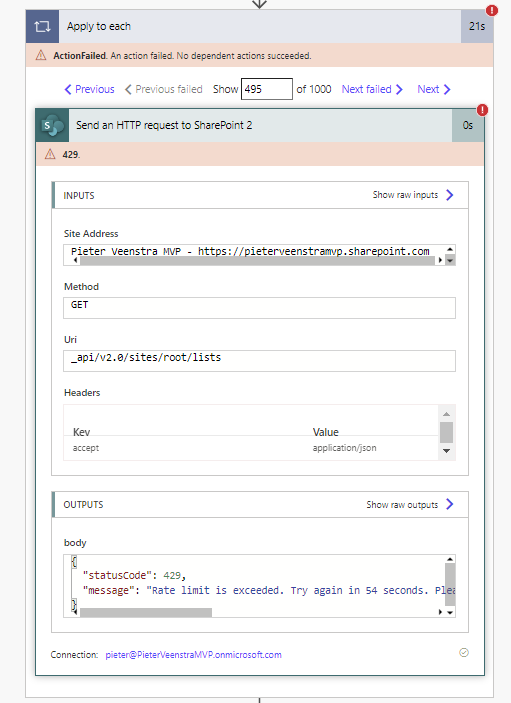
Task: Click the red error badge on SharePoint action
Action: coord(482,110)
